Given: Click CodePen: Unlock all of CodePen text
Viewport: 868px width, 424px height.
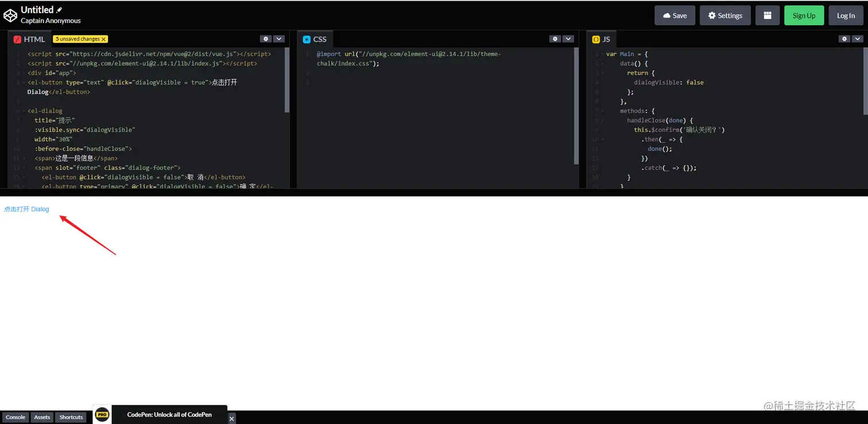Looking at the screenshot, I should click(x=169, y=414).
